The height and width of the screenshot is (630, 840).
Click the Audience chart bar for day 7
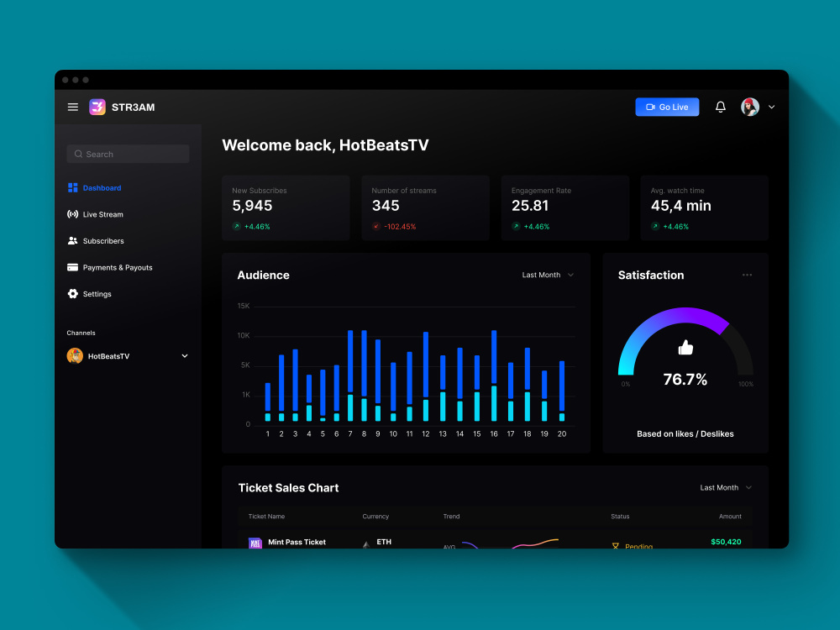click(350, 375)
